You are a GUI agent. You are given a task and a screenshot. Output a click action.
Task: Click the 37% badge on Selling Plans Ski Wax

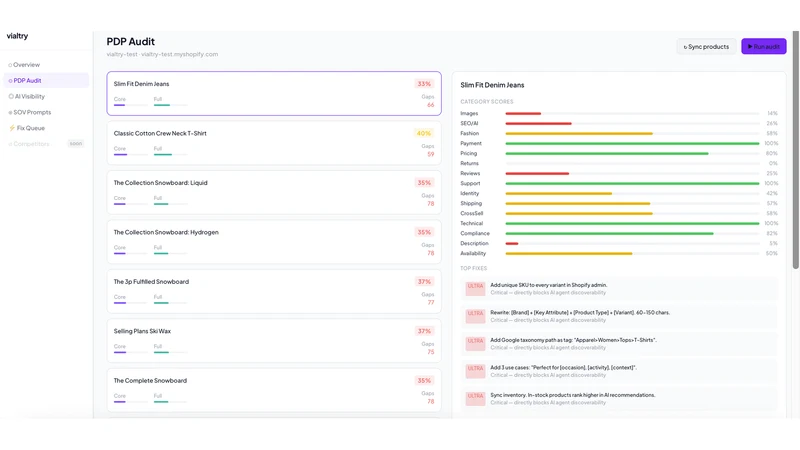pyautogui.click(x=424, y=331)
